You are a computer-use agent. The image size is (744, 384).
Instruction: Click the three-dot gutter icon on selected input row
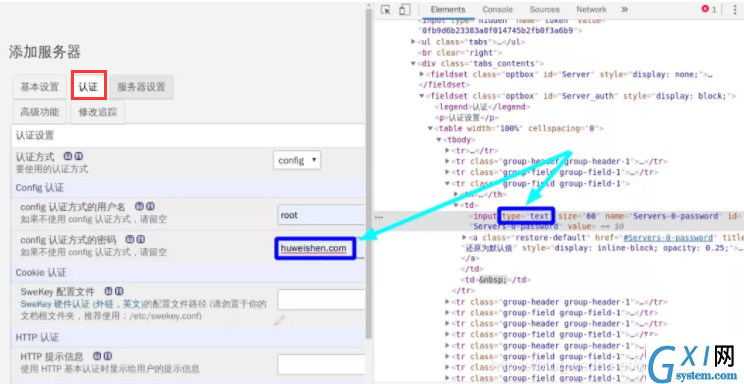coord(379,216)
